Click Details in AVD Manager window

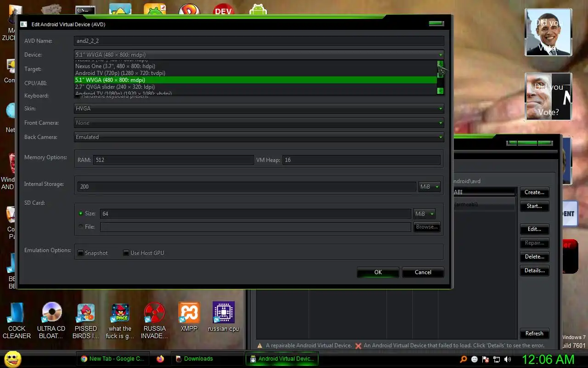click(x=534, y=270)
